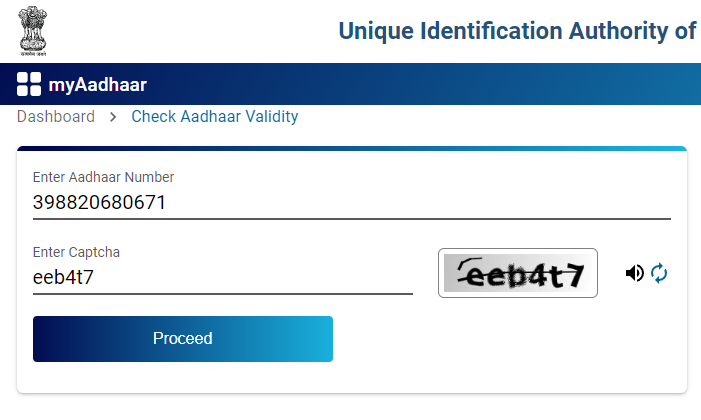701x420 pixels.
Task: Click the myAadhaar title text
Action: pyautogui.click(x=97, y=85)
